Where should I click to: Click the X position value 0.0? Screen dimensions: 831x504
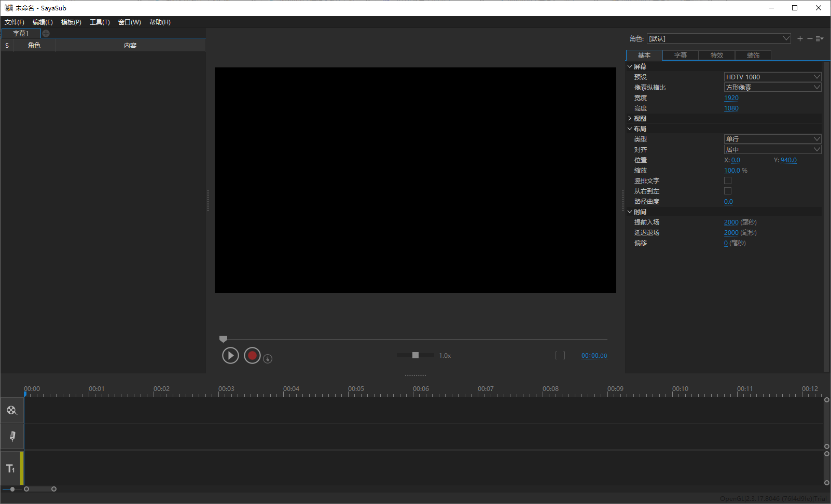(x=736, y=160)
